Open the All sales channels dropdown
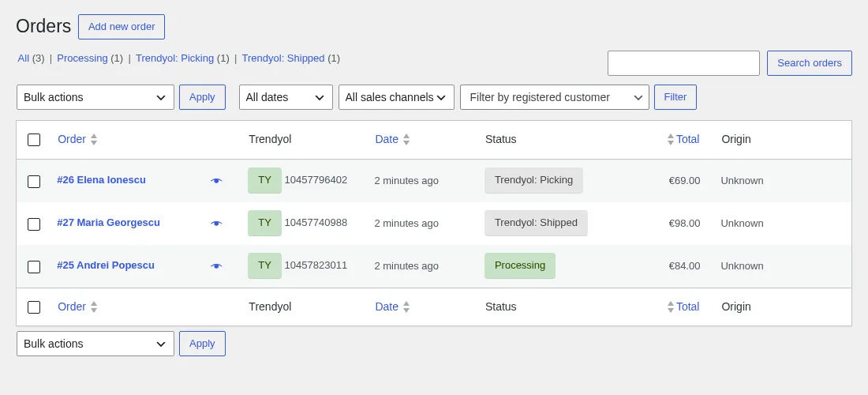The height and width of the screenshot is (395, 868). pyautogui.click(x=396, y=97)
